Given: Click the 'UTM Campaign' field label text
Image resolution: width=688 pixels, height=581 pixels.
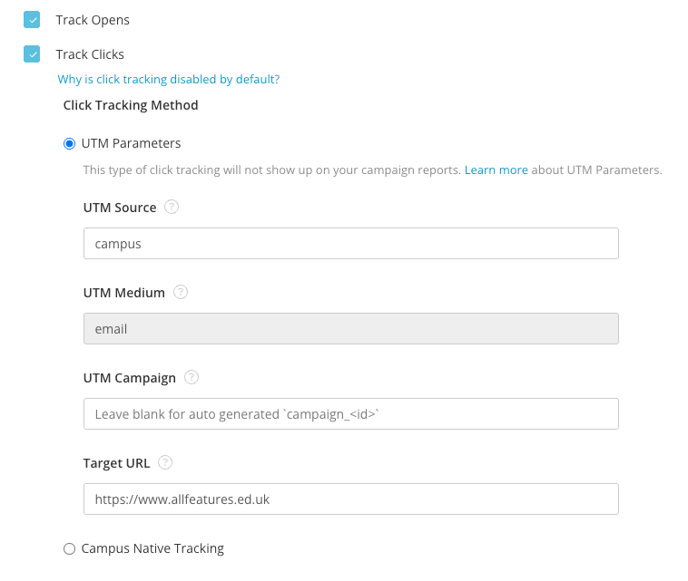Looking at the screenshot, I should tap(129, 378).
